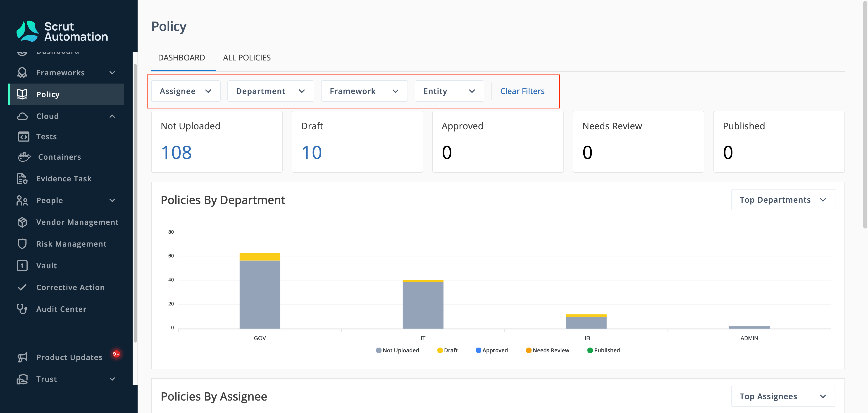The height and width of the screenshot is (413, 868).
Task: Toggle Needs Review series in chart legend
Action: [548, 350]
